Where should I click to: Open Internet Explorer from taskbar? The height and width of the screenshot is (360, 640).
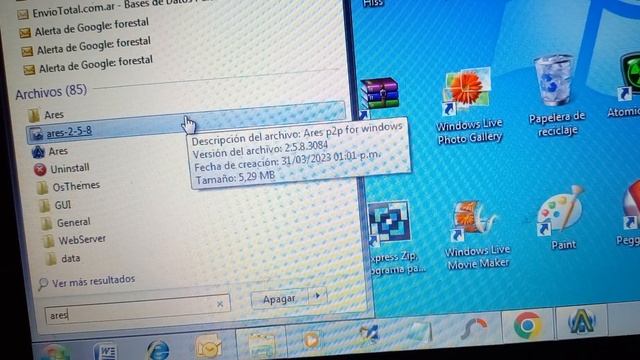click(157, 351)
